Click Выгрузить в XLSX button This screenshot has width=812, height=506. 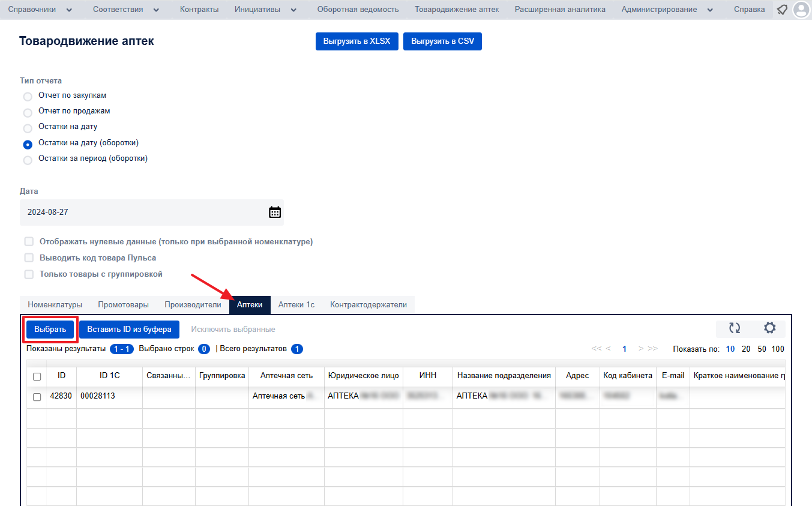[x=357, y=41]
